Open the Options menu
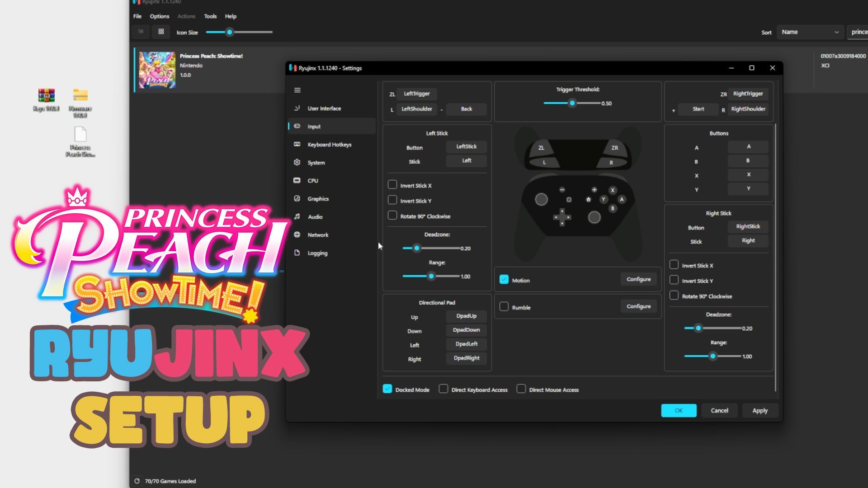Image resolution: width=868 pixels, height=488 pixels. [160, 16]
